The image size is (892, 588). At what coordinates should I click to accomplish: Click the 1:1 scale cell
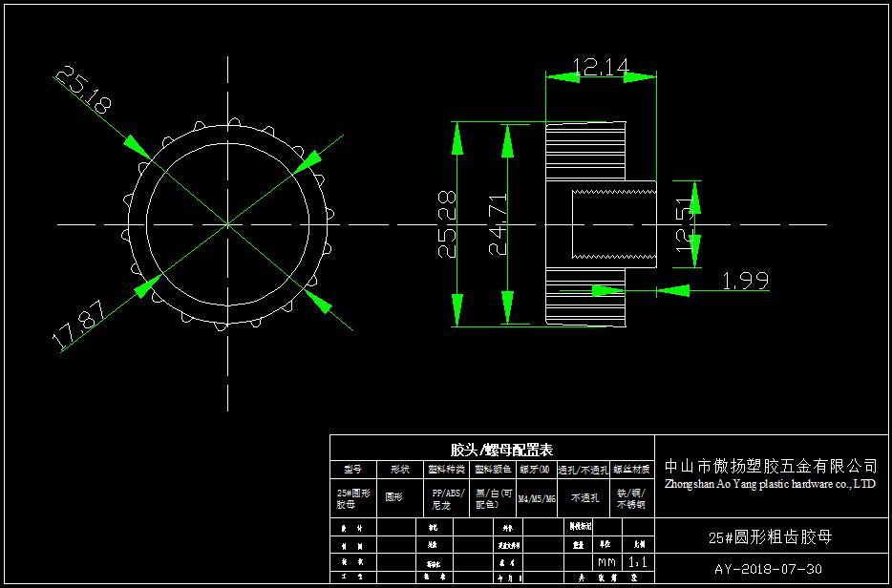(636, 562)
